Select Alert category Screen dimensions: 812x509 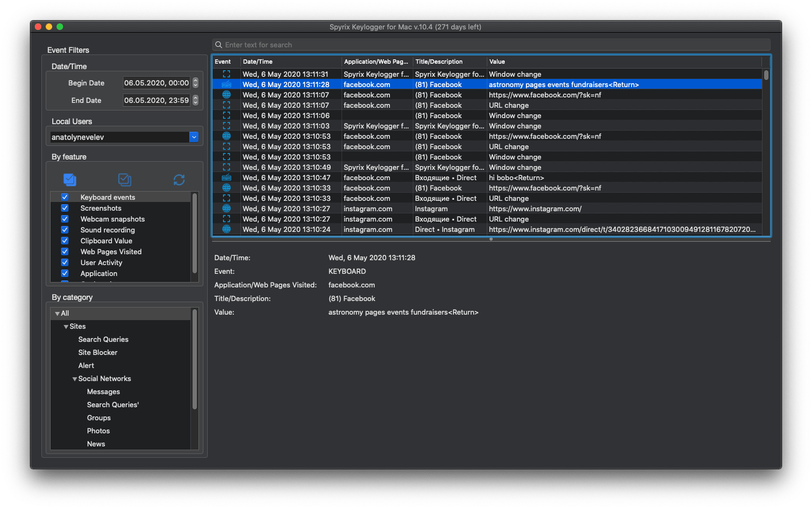[86, 365]
